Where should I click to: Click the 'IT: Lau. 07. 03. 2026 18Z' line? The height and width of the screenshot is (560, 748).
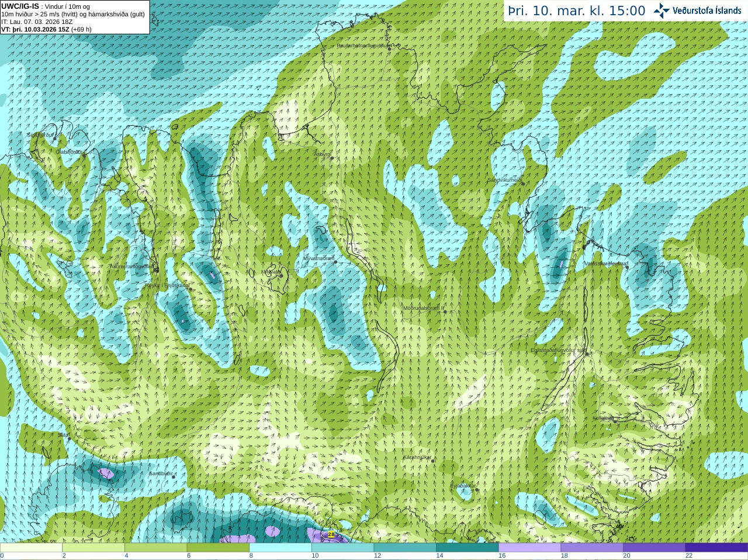37,22
